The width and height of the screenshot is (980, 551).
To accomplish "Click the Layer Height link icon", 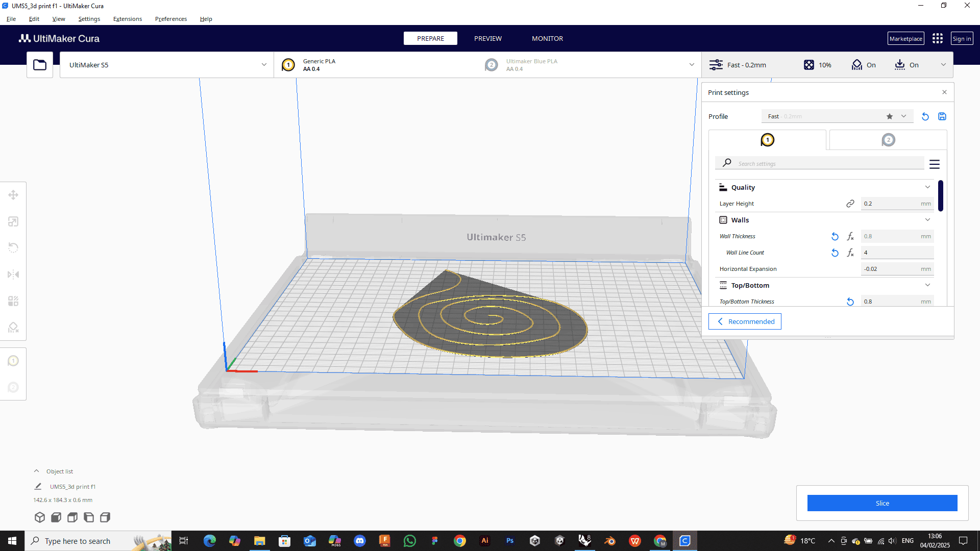I will tap(850, 204).
